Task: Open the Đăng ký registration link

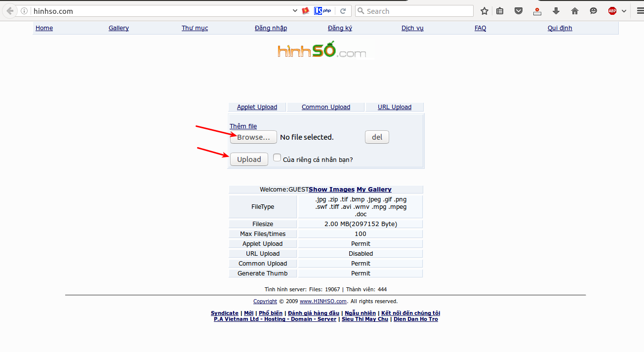Action: 340,28
